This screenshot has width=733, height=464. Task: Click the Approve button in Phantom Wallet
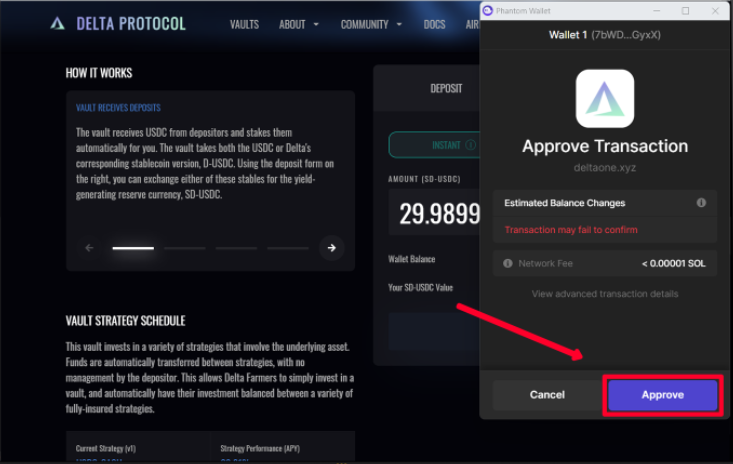(662, 395)
